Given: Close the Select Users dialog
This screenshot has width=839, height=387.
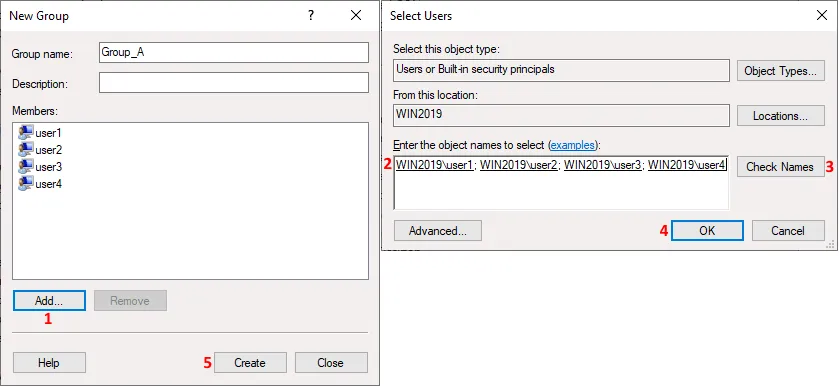Looking at the screenshot, I should click(x=822, y=16).
